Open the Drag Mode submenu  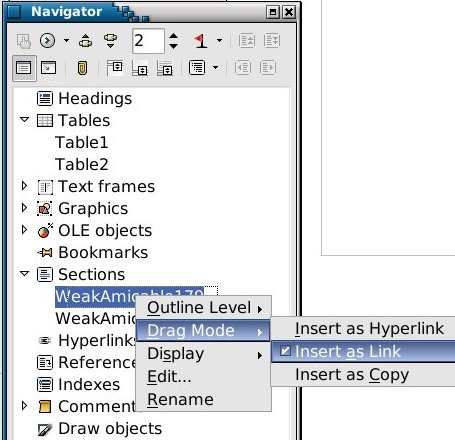pyautogui.click(x=203, y=331)
